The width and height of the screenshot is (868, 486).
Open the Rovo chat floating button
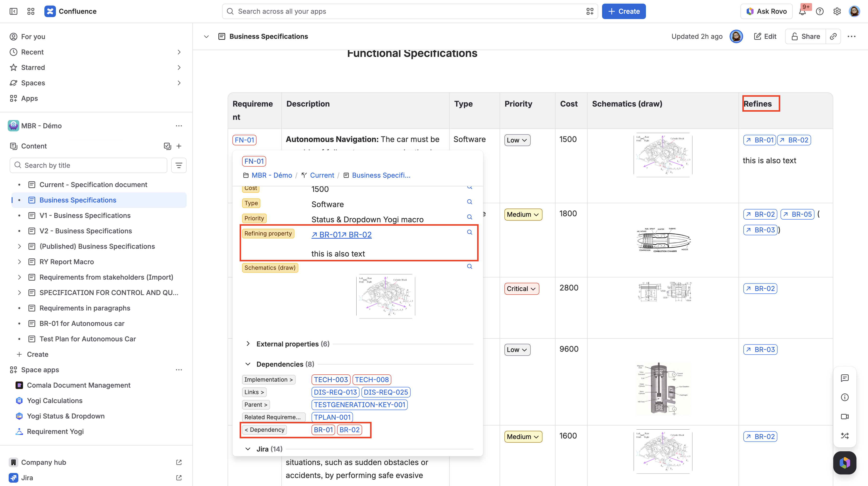(844, 462)
